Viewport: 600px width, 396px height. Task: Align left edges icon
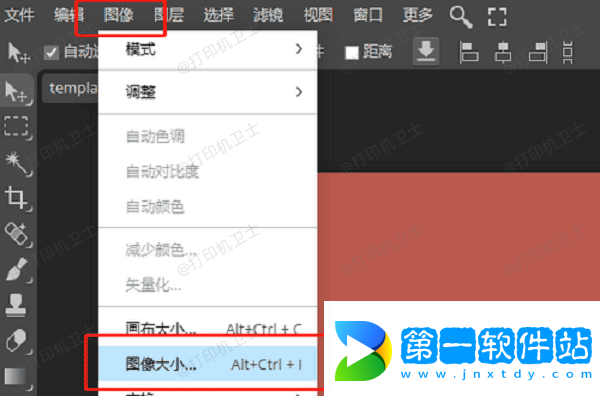click(469, 52)
